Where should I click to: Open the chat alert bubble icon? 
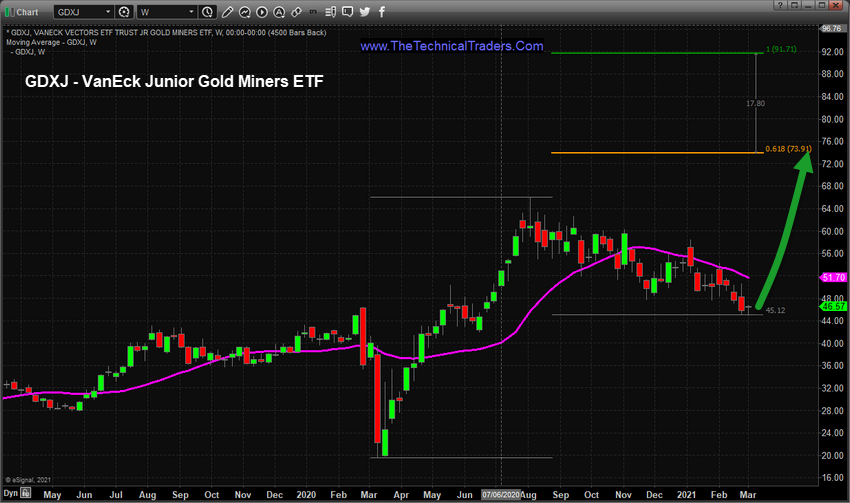point(347,12)
